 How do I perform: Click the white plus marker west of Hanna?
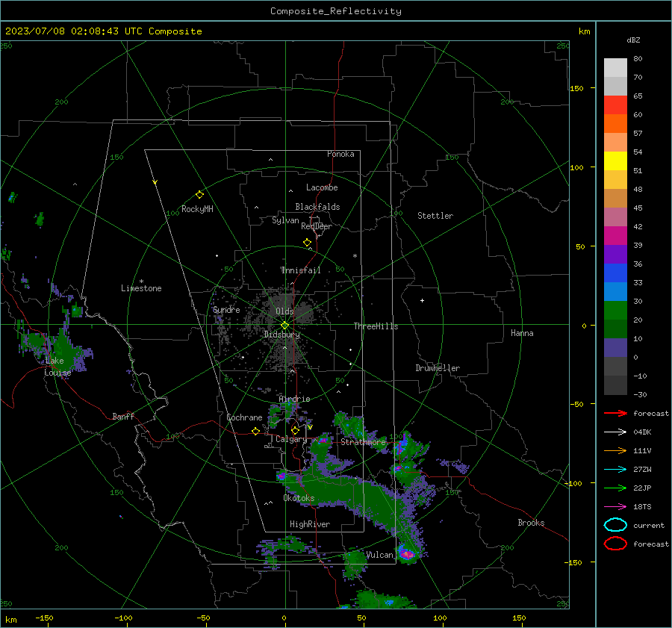pyautogui.click(x=422, y=300)
